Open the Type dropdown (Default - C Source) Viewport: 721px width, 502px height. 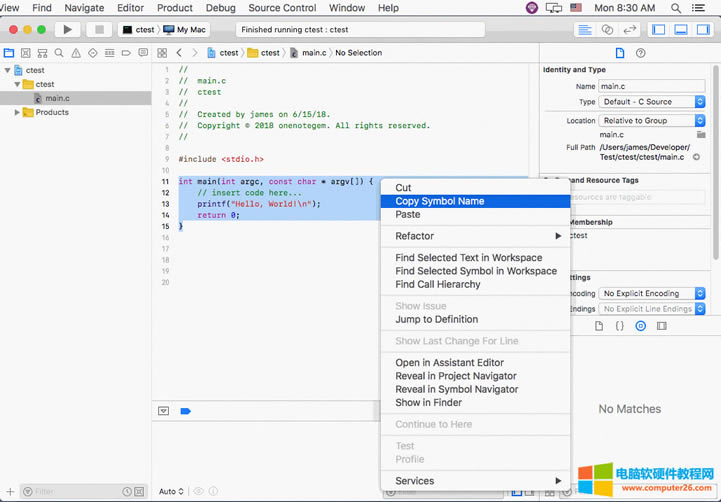[x=652, y=102]
